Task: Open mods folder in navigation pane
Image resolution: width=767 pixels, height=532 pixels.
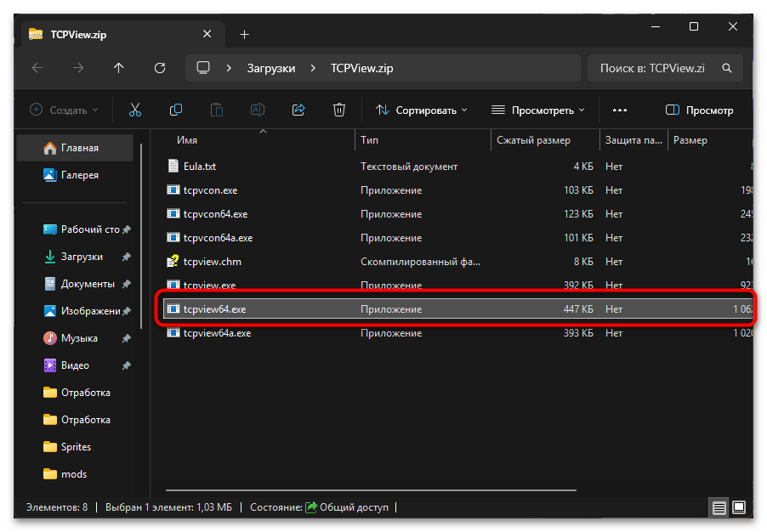Action: (73, 474)
